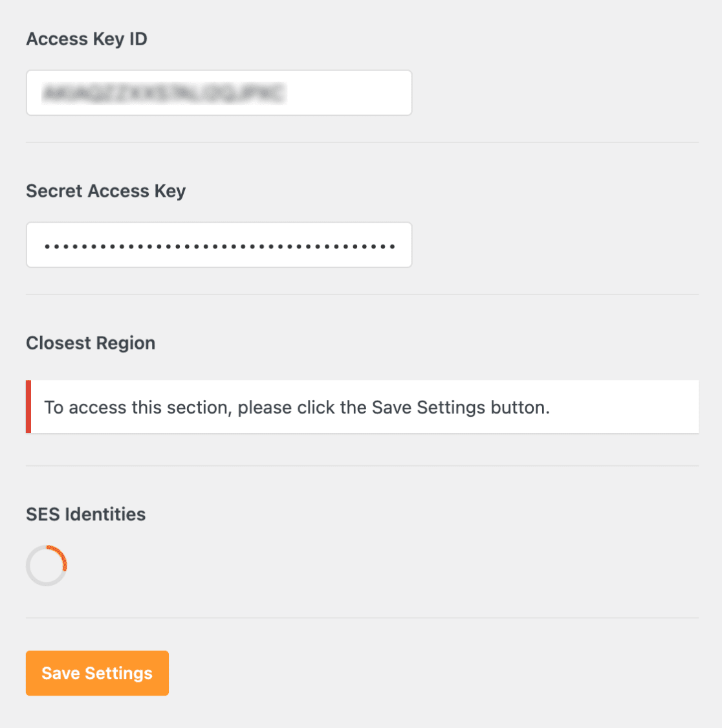Image resolution: width=722 pixels, height=728 pixels.
Task: Click the word 'Save' on the orange button
Action: click(61, 673)
